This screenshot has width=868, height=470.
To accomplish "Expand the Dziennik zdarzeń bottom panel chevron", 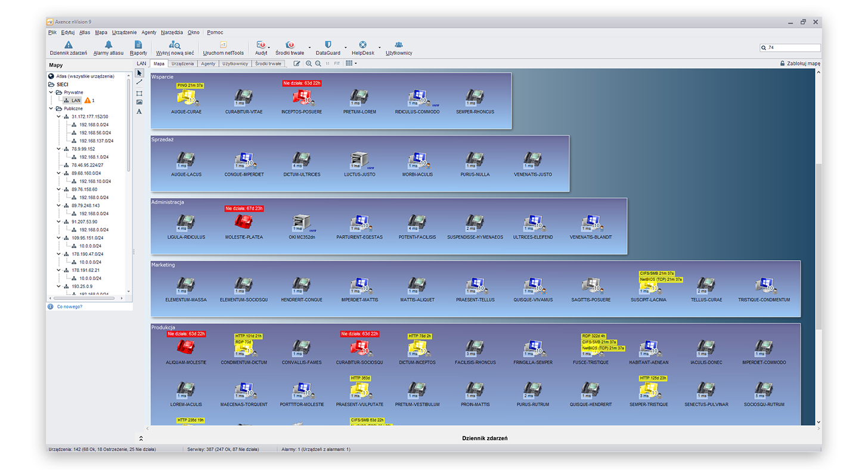I will pos(141,438).
